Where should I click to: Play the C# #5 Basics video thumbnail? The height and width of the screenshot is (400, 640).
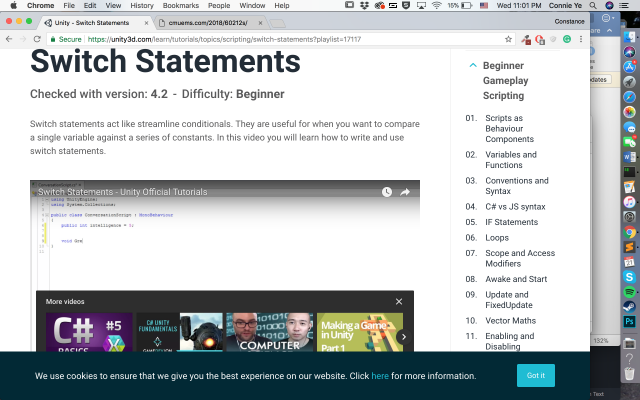(89, 332)
